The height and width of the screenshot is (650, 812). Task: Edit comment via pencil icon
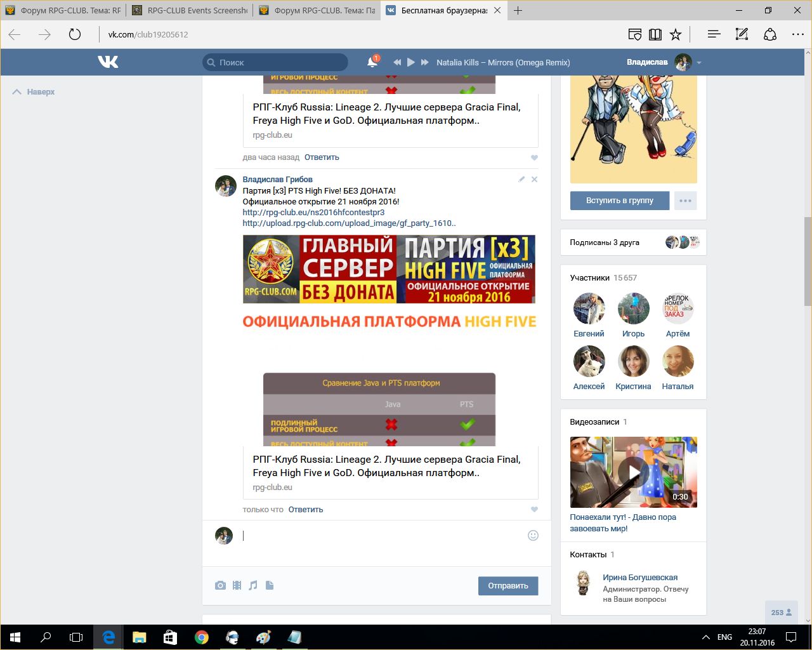click(x=521, y=179)
